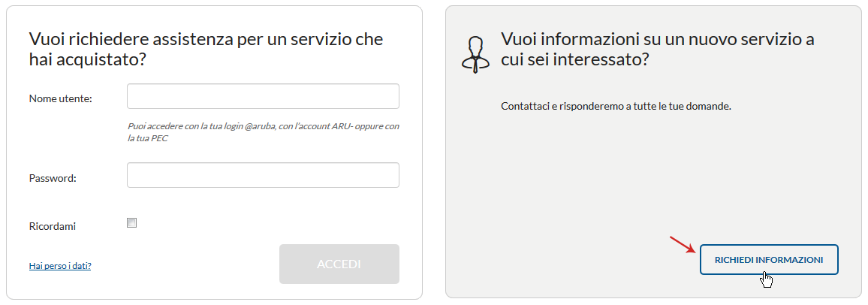
Task: Click the 'Password:' label
Action: (53, 178)
